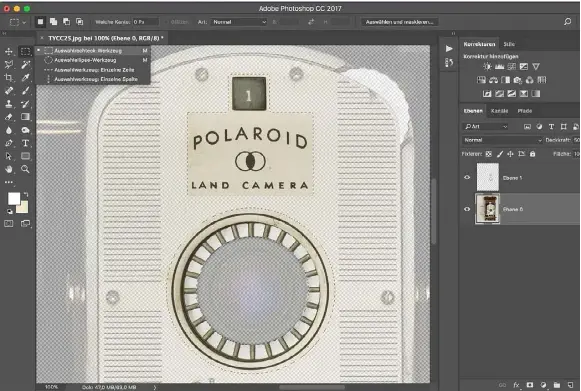Add a Photo Filter camera adjustment

pyautogui.click(x=518, y=80)
